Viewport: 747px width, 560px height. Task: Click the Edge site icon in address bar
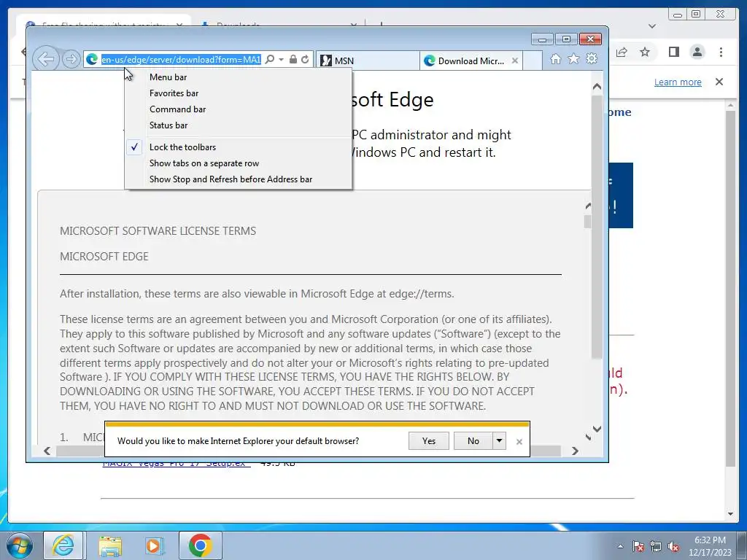point(92,60)
